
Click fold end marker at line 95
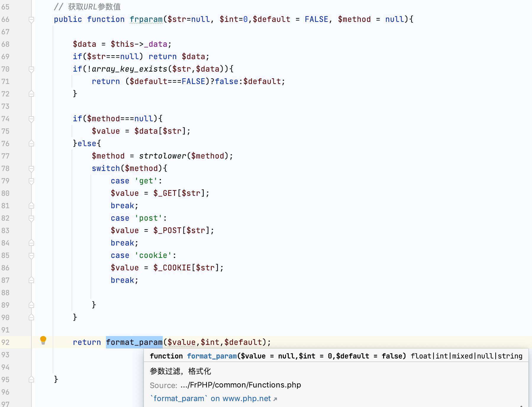[x=31, y=379]
